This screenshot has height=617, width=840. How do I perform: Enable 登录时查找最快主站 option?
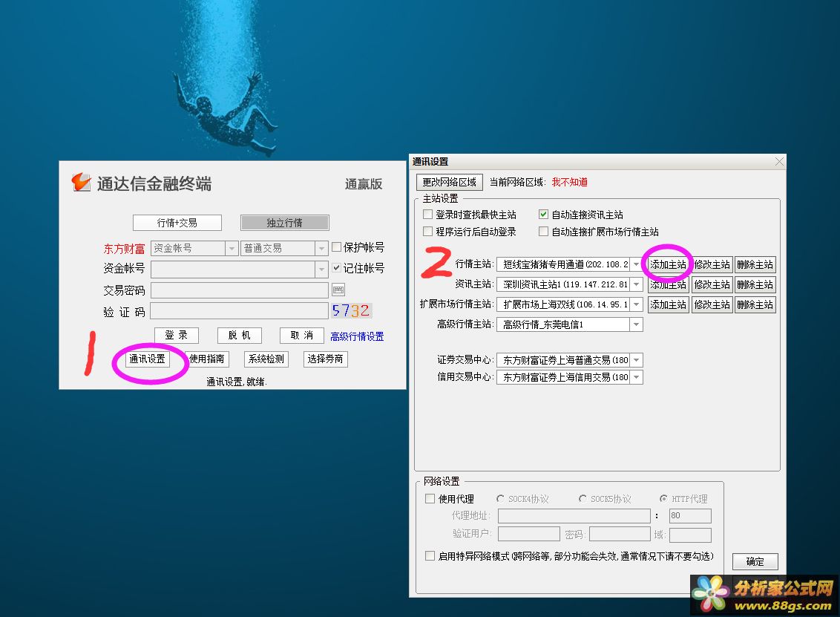click(x=427, y=215)
